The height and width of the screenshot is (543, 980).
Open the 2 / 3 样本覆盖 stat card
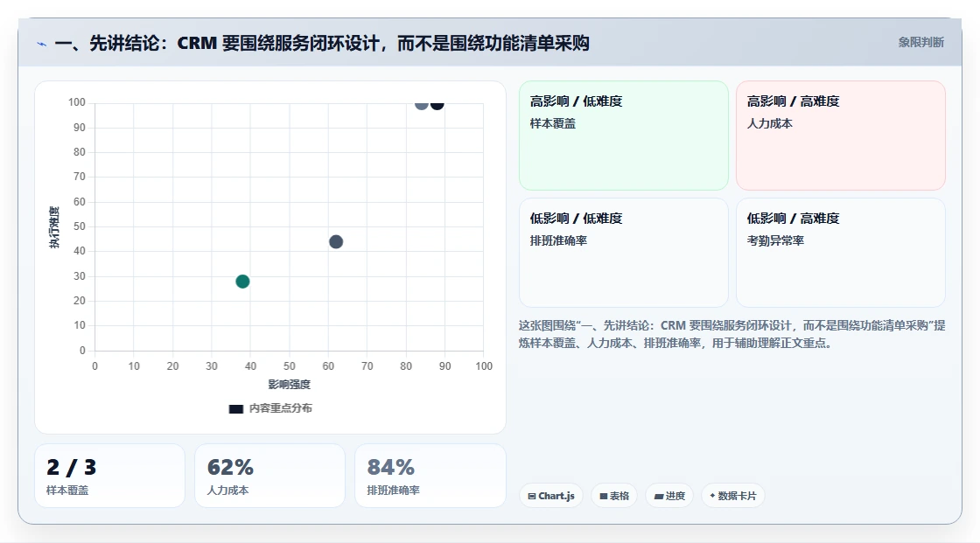(x=110, y=476)
